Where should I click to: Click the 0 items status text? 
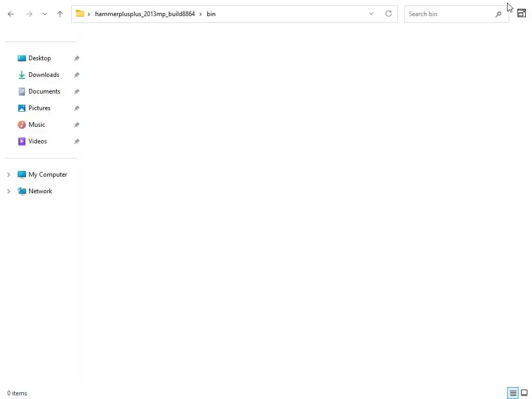(17, 393)
